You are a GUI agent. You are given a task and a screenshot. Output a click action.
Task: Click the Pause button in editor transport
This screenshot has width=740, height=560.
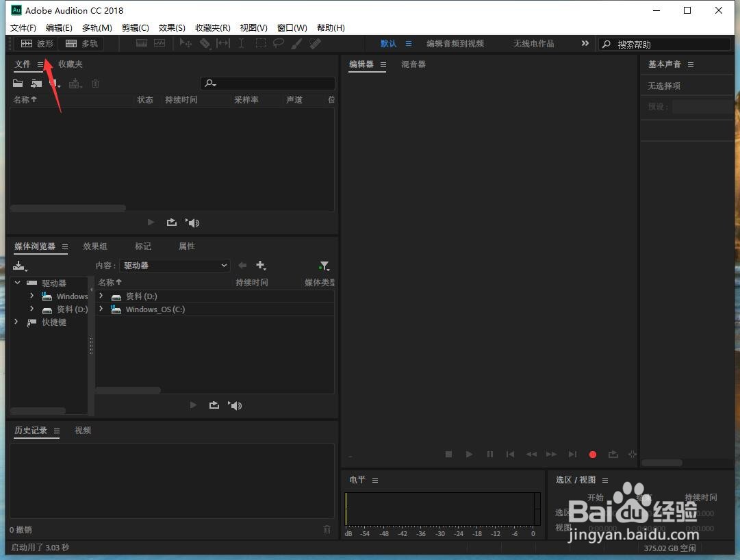coord(490,455)
